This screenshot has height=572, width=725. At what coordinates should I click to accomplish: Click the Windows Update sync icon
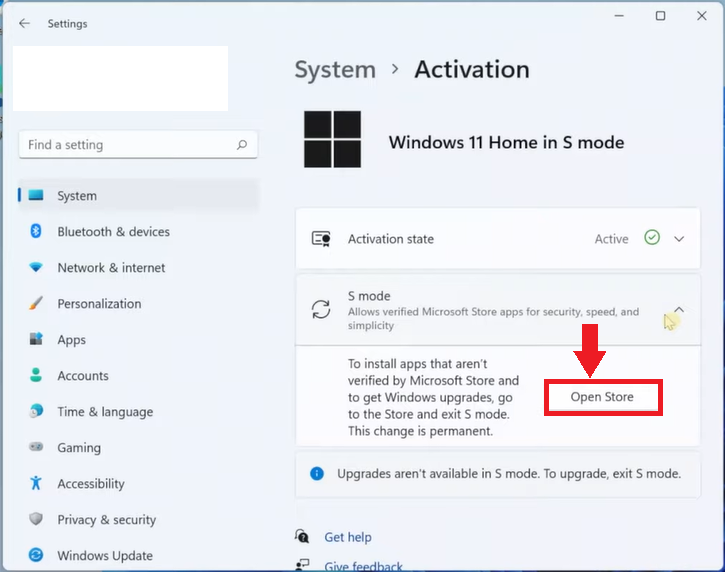(x=36, y=556)
